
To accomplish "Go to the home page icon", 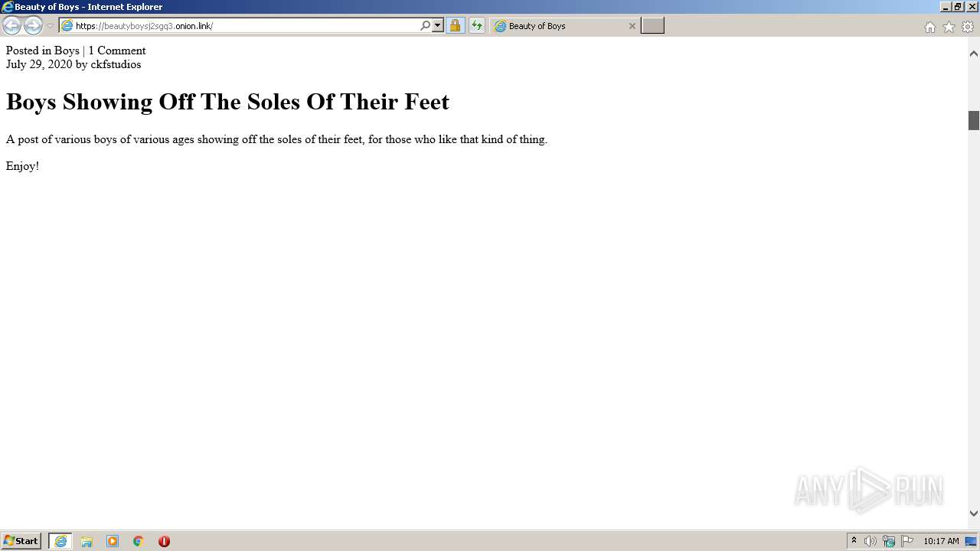I will pos(929,27).
